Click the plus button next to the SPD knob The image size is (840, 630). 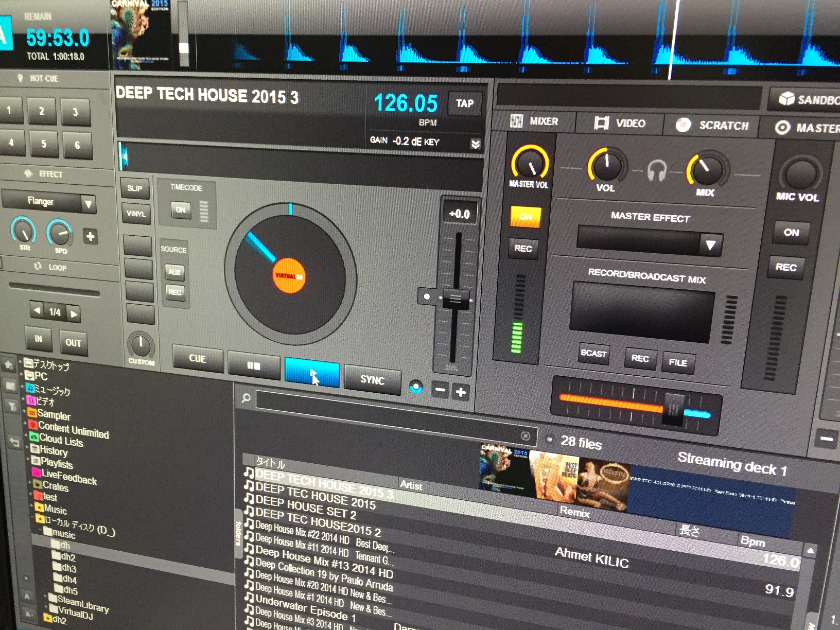point(90,236)
